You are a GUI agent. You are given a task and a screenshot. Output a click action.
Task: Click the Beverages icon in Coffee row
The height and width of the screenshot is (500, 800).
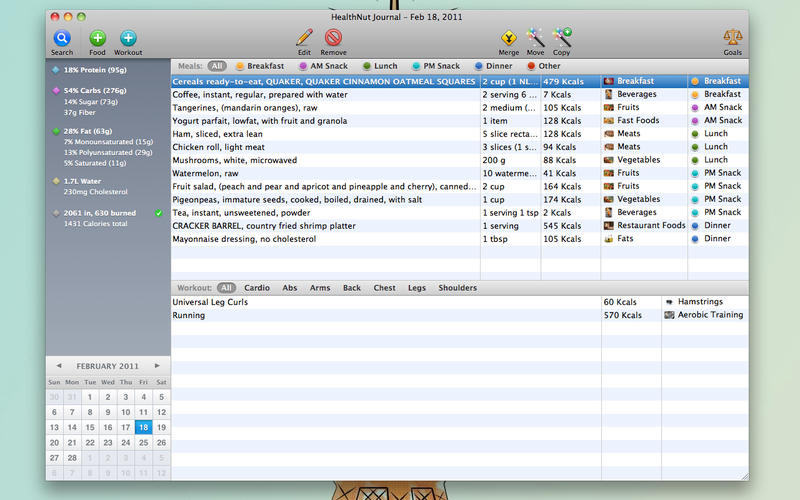608,94
